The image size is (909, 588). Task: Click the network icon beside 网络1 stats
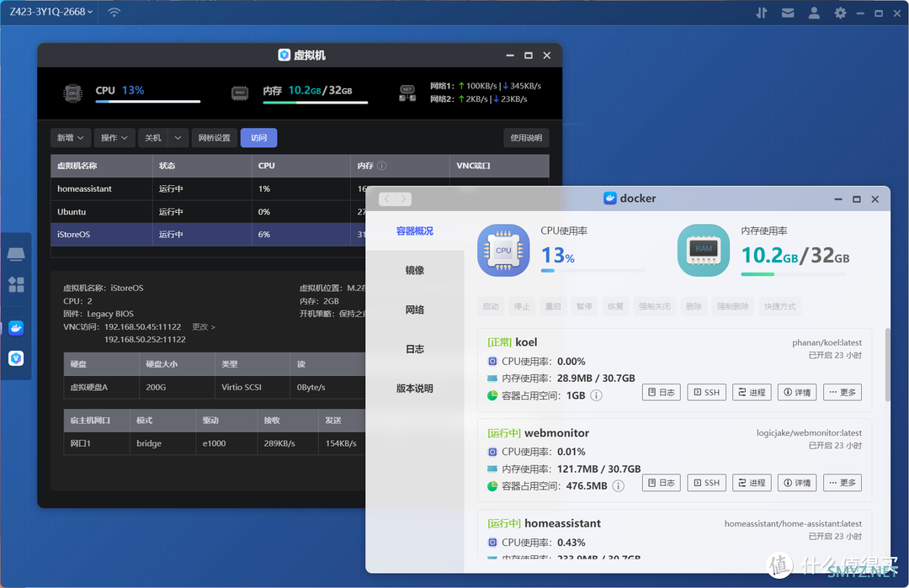coord(407,93)
